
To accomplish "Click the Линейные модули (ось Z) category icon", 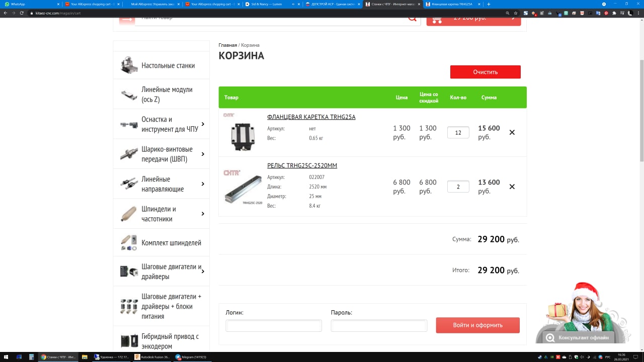I will coord(129,95).
